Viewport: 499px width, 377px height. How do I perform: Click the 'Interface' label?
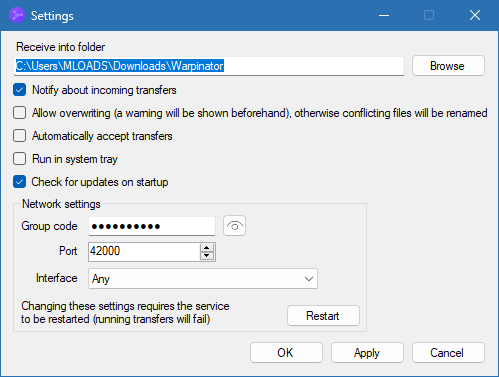(x=57, y=278)
